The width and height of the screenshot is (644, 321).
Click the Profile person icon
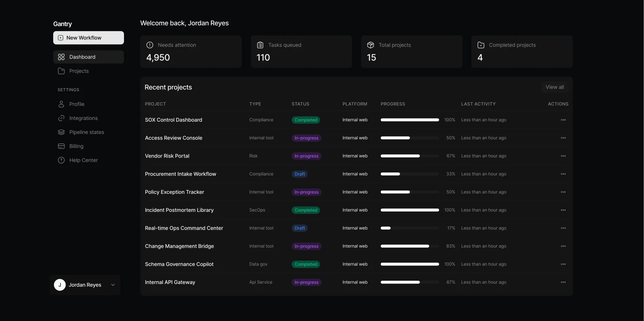[61, 104]
